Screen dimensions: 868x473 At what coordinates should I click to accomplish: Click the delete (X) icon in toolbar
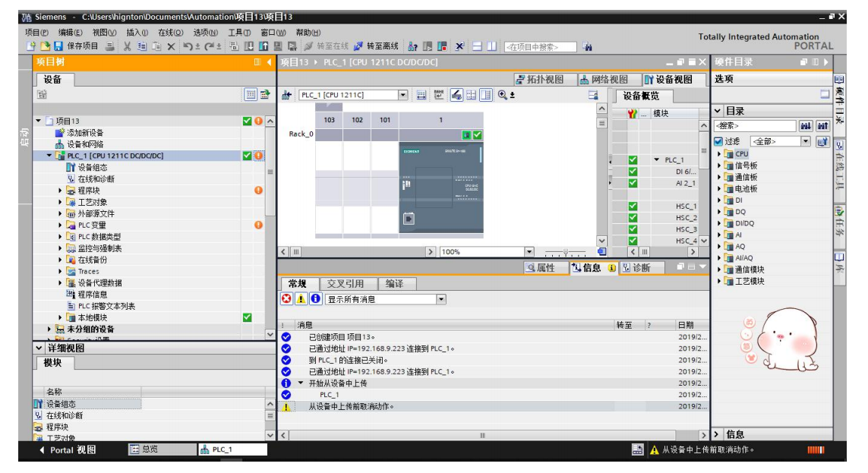coord(171,46)
